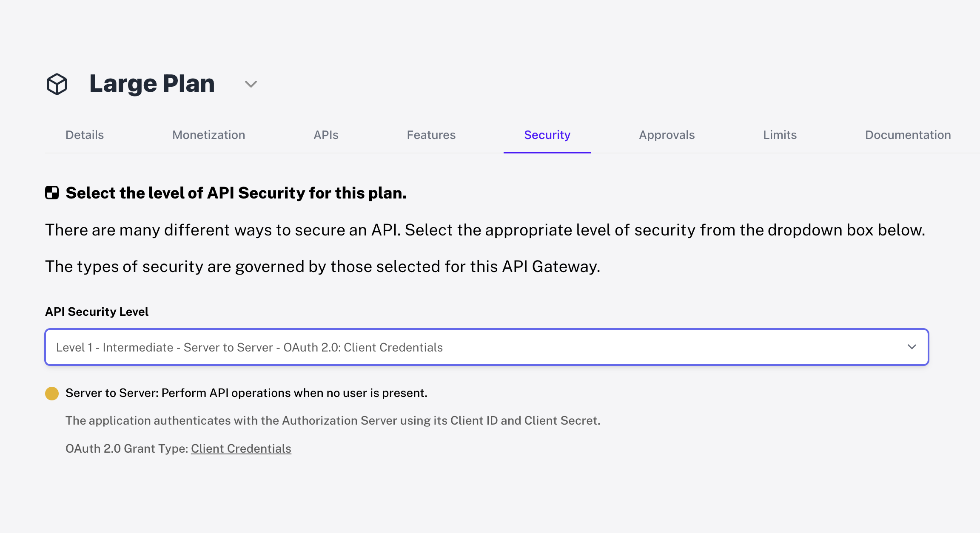
Task: Open the Client Credentials link
Action: pyautogui.click(x=241, y=448)
